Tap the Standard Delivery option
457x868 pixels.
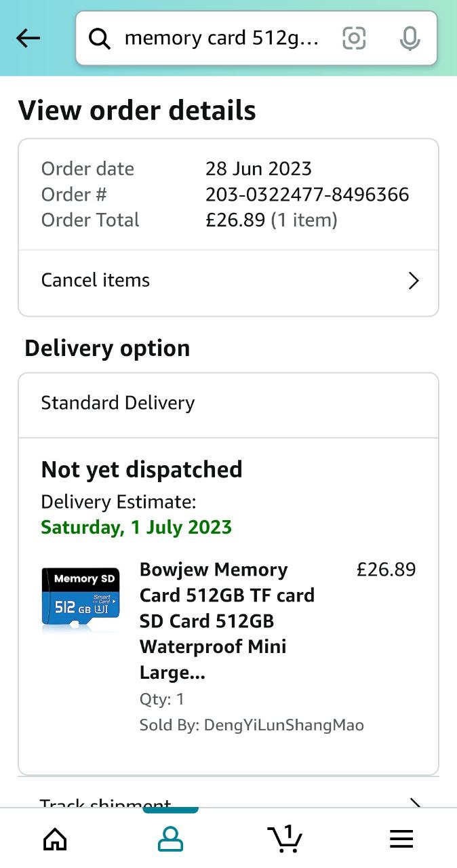pos(118,403)
